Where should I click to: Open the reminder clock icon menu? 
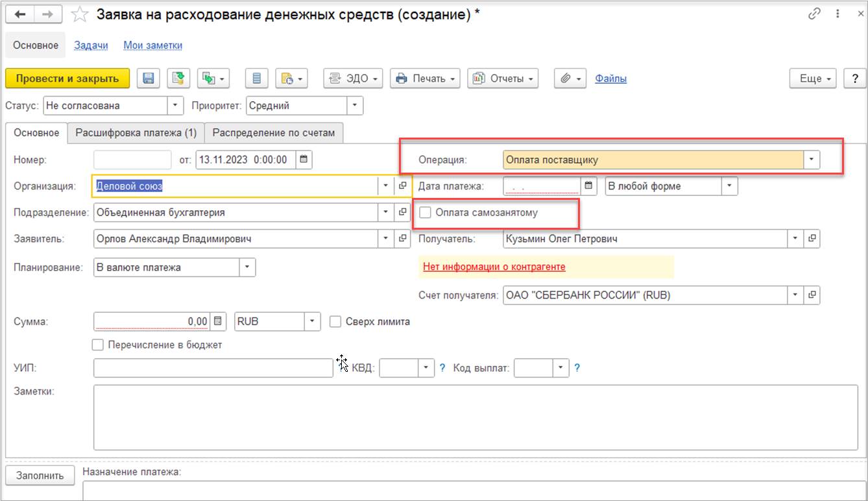click(x=291, y=79)
